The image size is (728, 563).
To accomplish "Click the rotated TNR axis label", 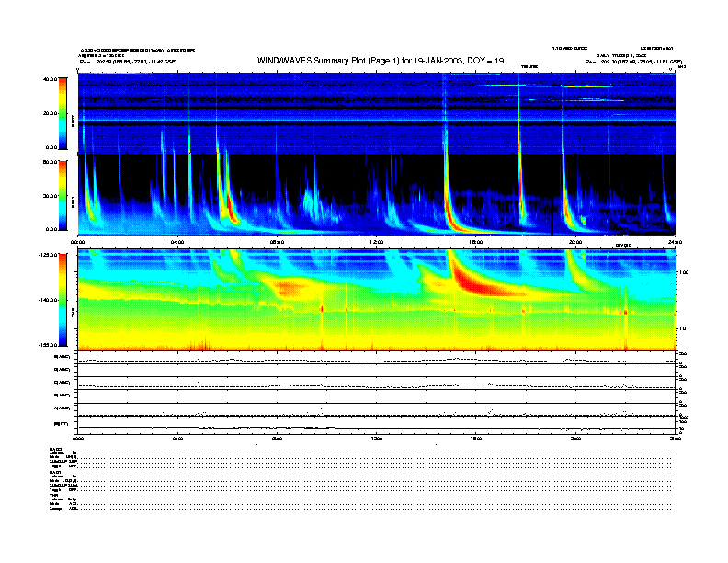I will [x=73, y=314].
